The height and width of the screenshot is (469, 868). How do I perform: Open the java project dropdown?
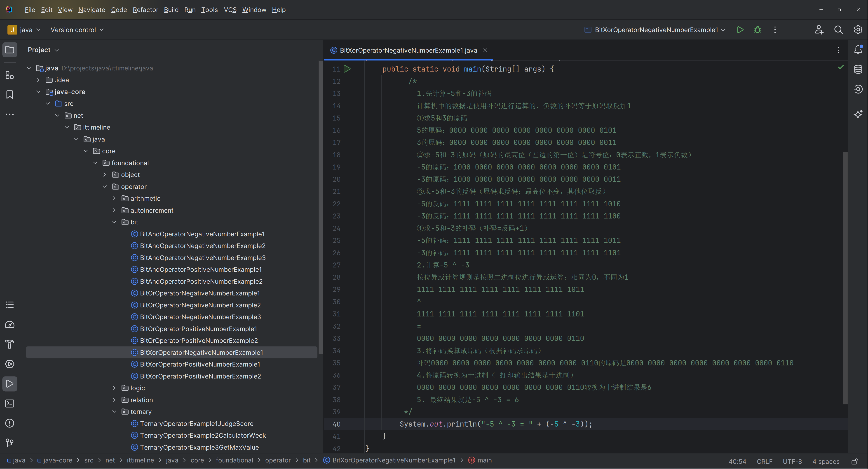(24, 30)
